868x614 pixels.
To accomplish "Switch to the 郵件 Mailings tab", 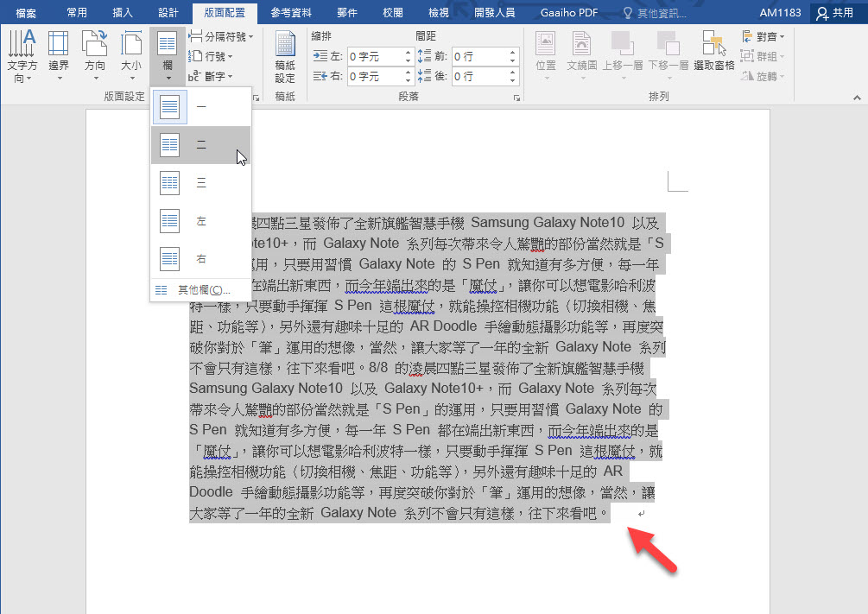I will [347, 13].
